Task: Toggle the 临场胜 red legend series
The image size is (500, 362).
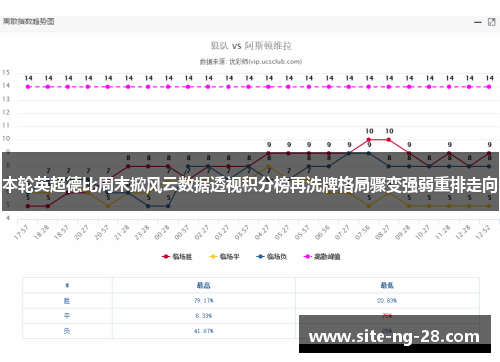Action: click(177, 256)
